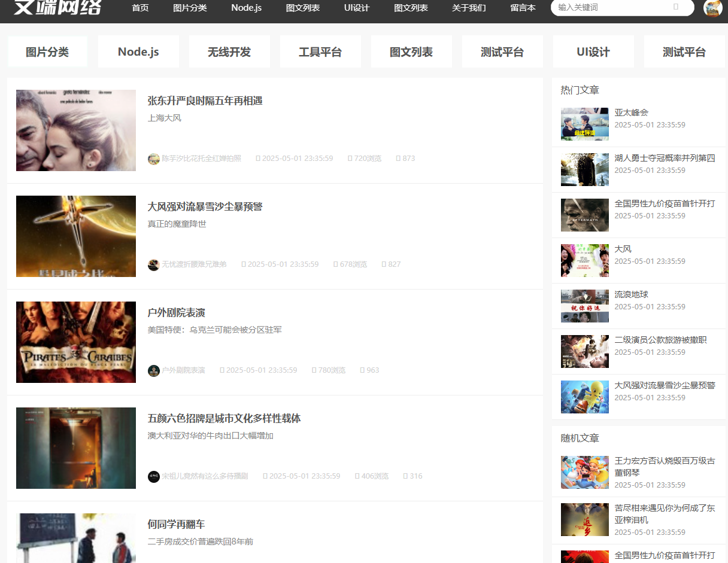Image resolution: width=728 pixels, height=563 pixels.
Task: Click the likes icon next to 316
Action: [405, 476]
